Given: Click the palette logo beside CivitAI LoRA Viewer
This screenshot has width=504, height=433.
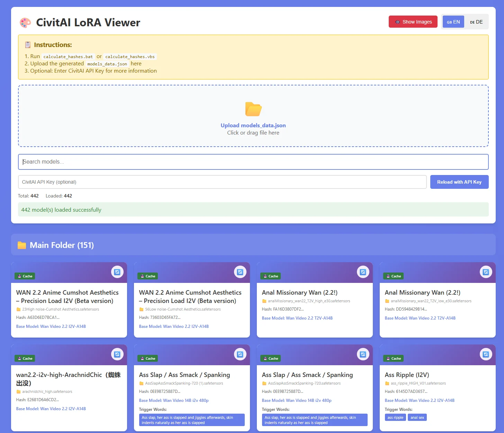Looking at the screenshot, I should tap(25, 23).
